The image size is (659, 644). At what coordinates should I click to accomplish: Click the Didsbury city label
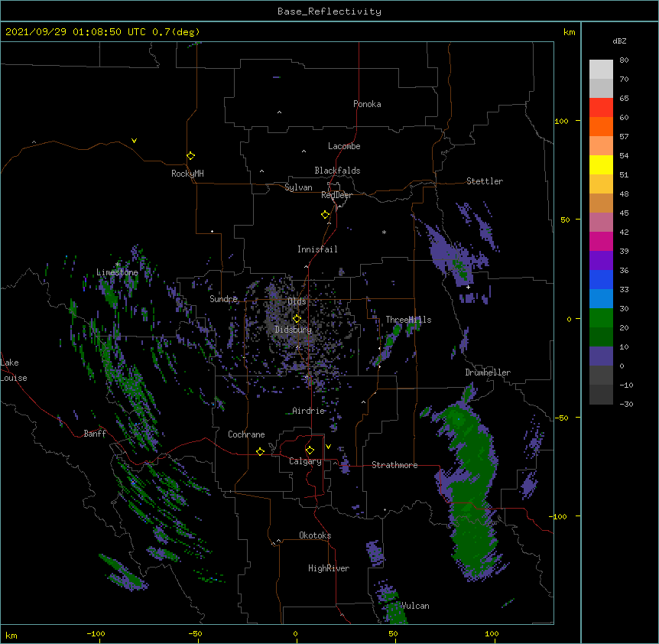pyautogui.click(x=294, y=330)
